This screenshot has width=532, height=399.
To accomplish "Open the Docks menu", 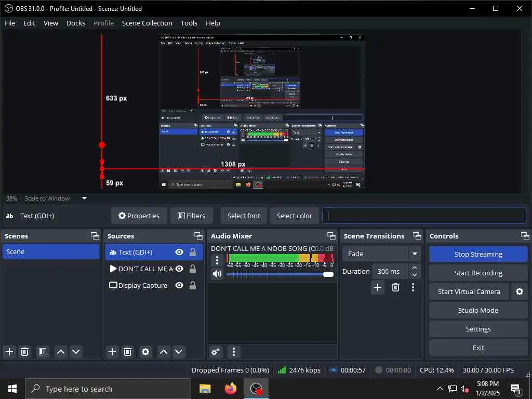I will (76, 23).
